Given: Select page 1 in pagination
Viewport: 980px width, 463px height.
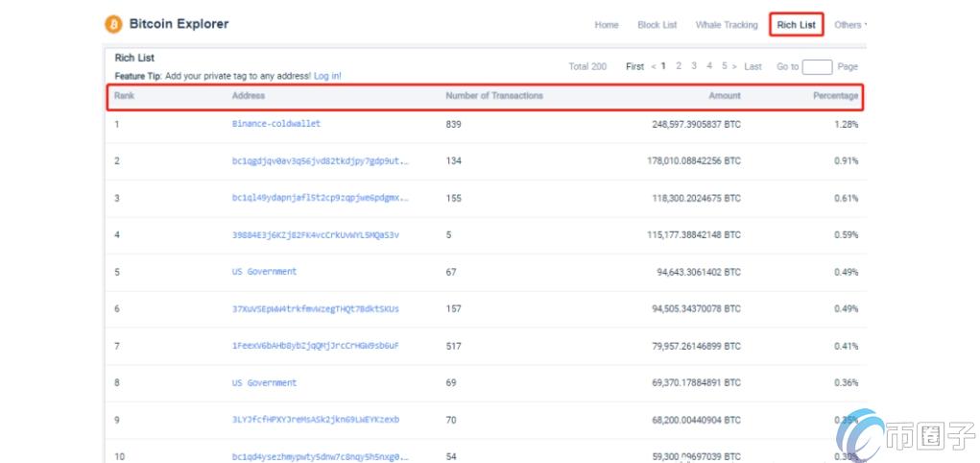Looking at the screenshot, I should 663,65.
